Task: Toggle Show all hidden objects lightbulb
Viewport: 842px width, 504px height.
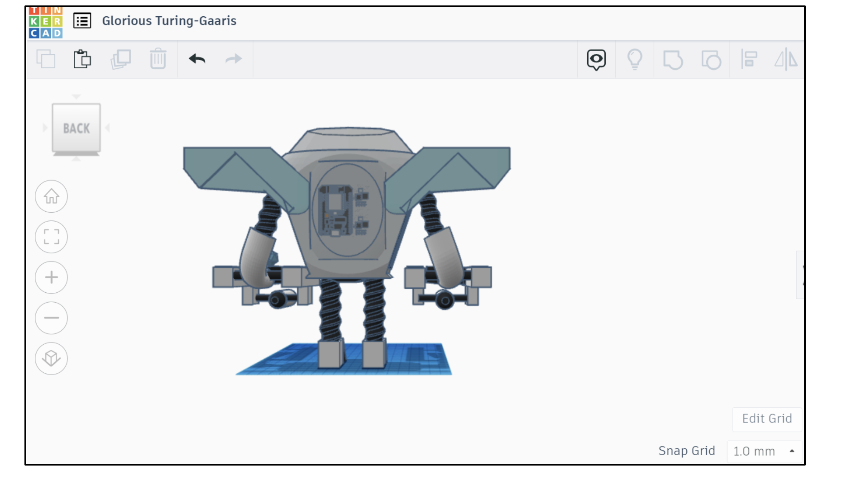Action: pyautogui.click(x=635, y=59)
